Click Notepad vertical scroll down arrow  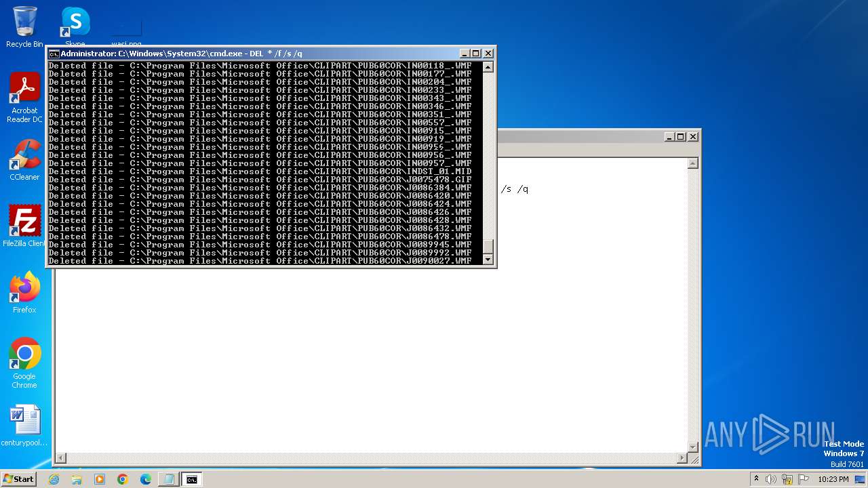click(x=692, y=447)
